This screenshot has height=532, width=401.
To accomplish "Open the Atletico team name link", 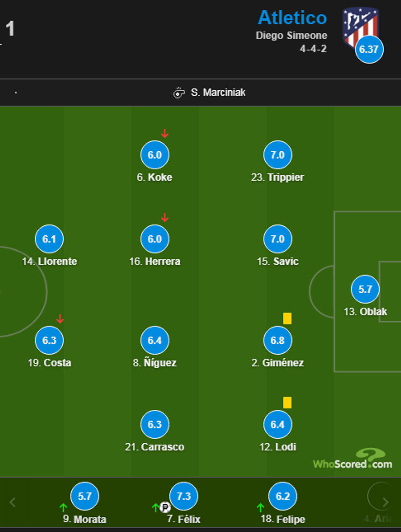I will click(x=292, y=18).
